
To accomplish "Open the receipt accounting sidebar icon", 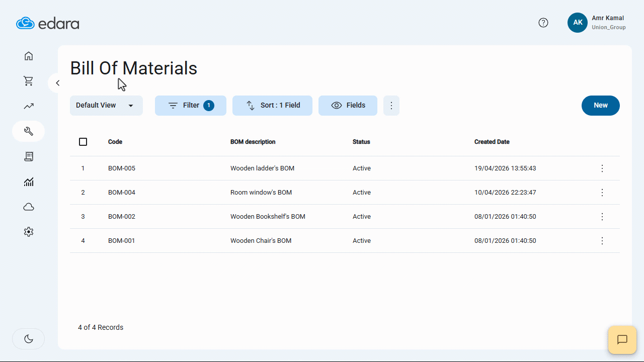I will [x=29, y=156].
